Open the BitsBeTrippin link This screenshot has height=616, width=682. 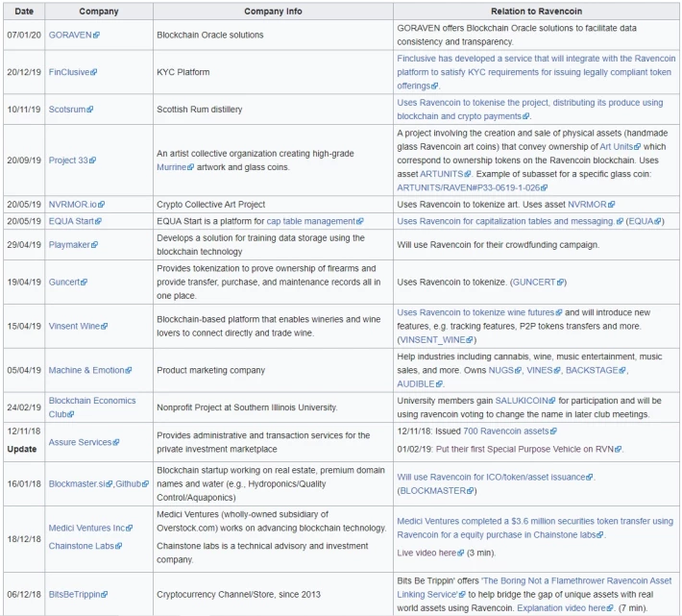78,594
